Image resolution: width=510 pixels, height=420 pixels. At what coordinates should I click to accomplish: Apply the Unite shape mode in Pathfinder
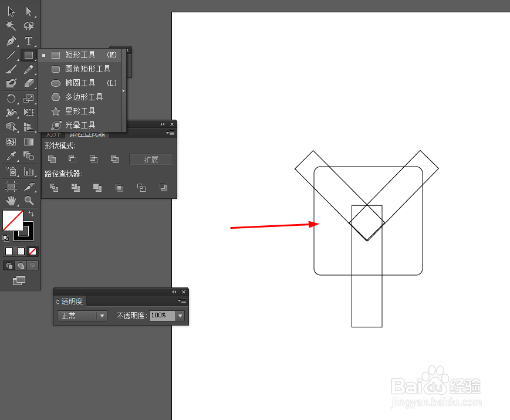(53, 159)
